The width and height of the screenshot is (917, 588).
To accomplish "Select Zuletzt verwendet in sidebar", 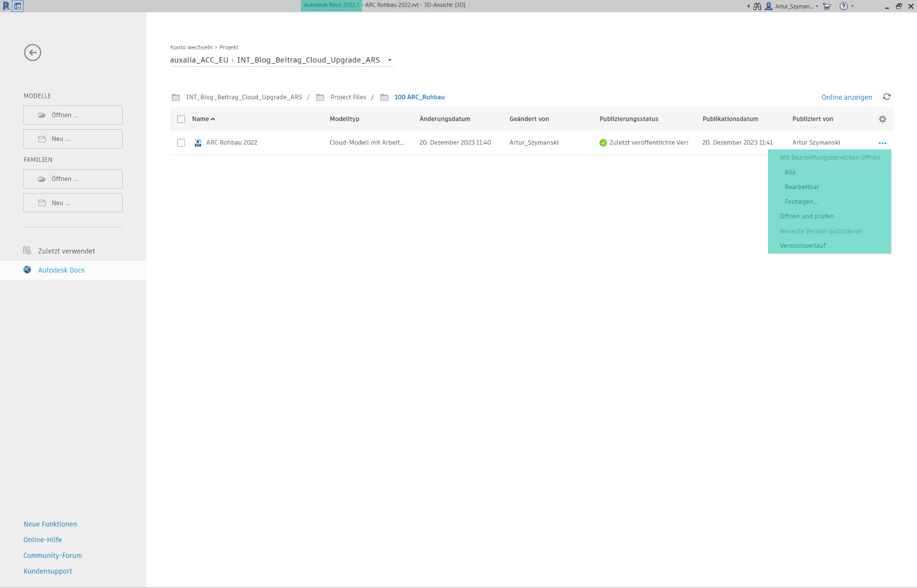I will (66, 251).
